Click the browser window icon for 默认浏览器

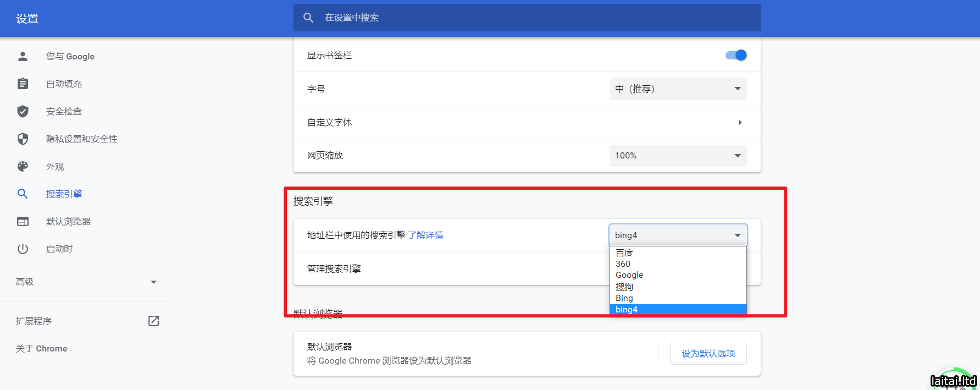(23, 221)
